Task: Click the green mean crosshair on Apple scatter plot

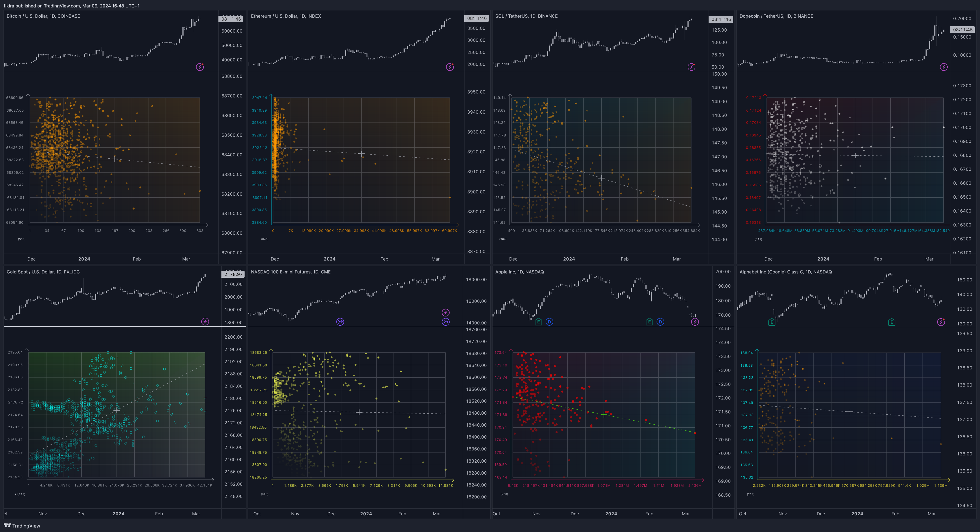Action: click(x=604, y=415)
